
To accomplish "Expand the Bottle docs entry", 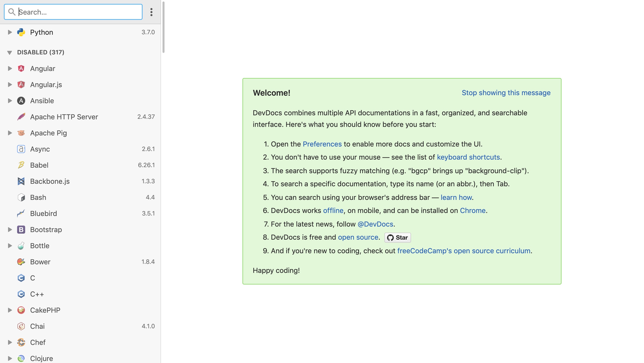I will coord(10,246).
